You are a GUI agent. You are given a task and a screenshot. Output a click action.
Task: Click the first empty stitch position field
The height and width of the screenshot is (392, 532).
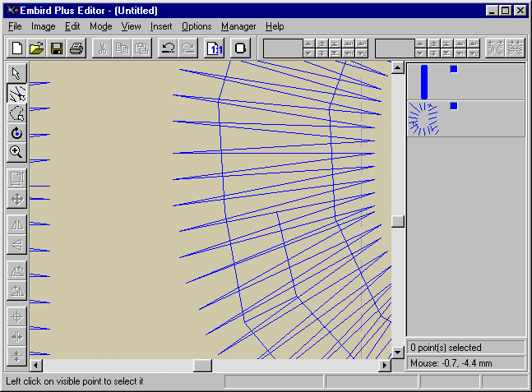(x=283, y=48)
